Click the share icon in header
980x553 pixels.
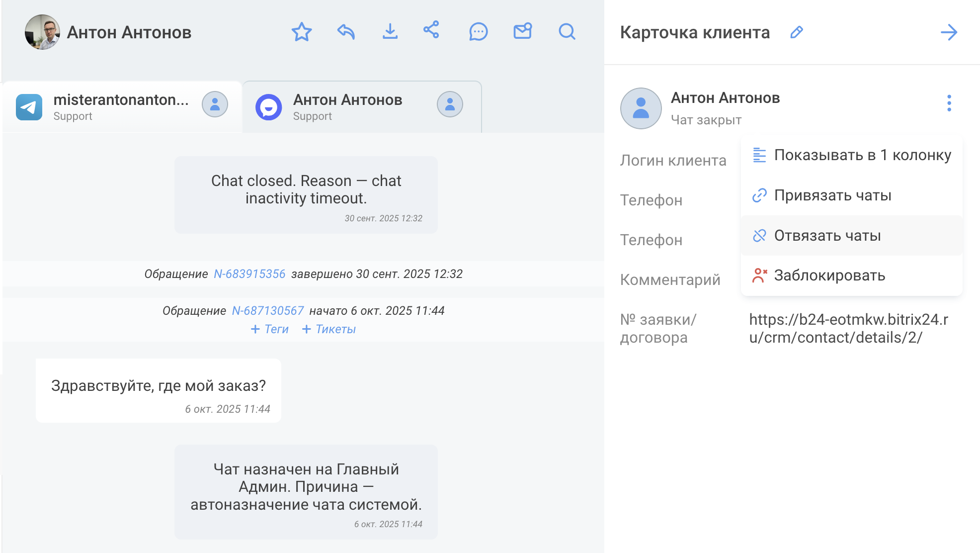click(x=431, y=30)
